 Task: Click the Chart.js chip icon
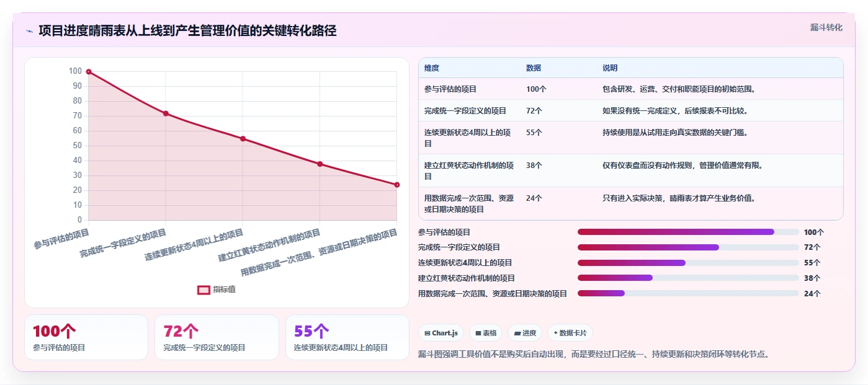coord(427,333)
